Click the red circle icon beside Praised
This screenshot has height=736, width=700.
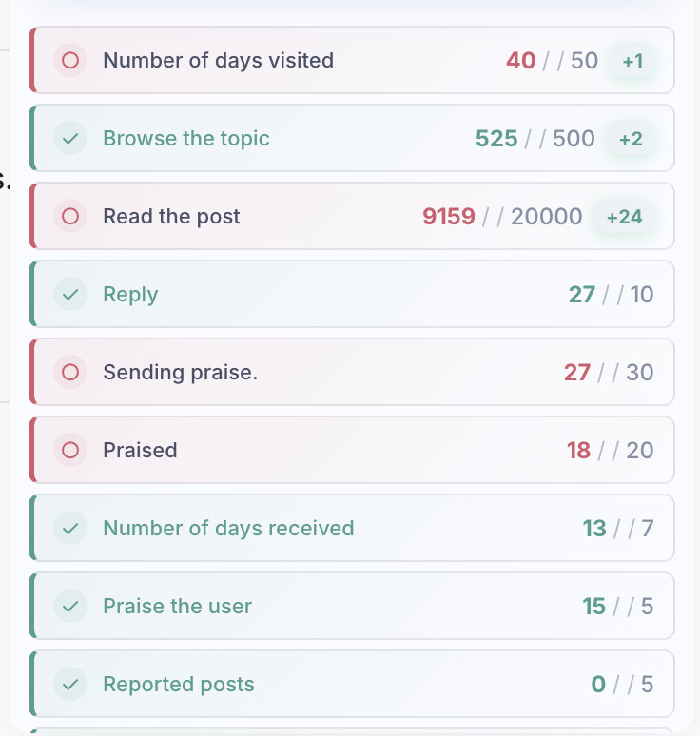pos(70,450)
